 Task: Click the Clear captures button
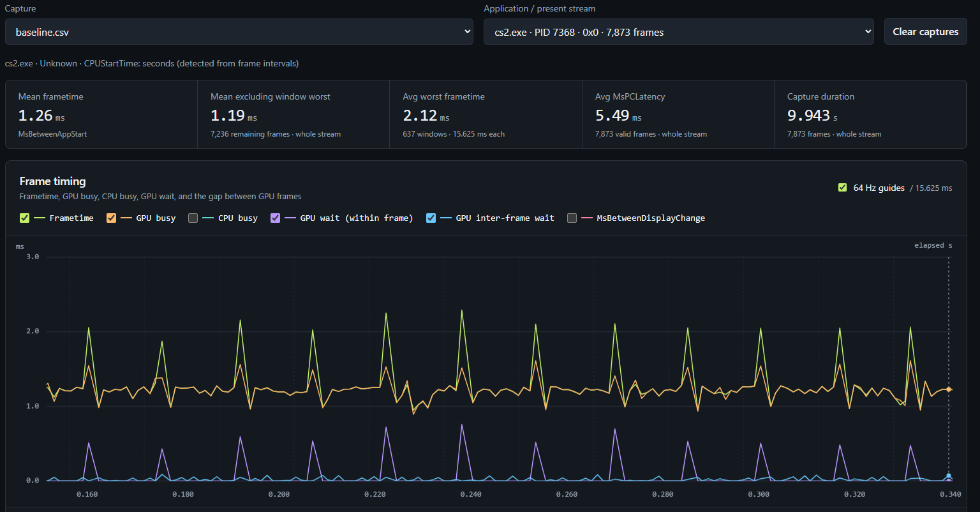(925, 32)
